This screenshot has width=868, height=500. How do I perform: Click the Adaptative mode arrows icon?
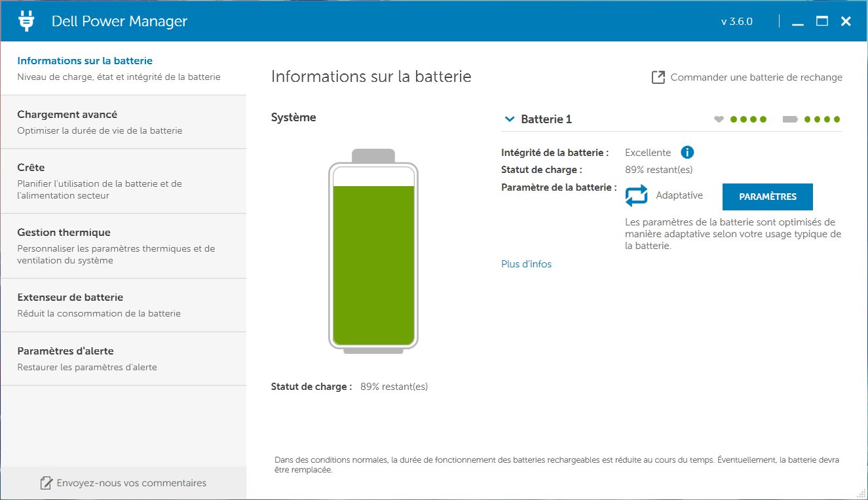(x=635, y=196)
